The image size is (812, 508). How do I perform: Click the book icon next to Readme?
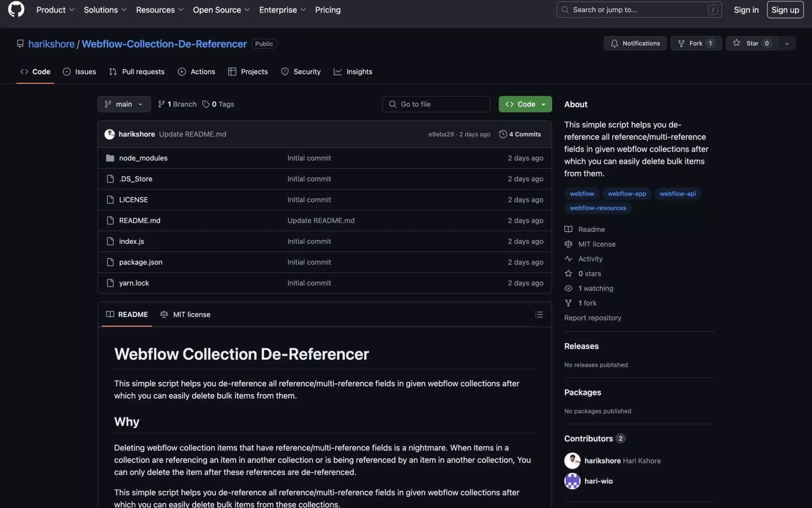[568, 230]
